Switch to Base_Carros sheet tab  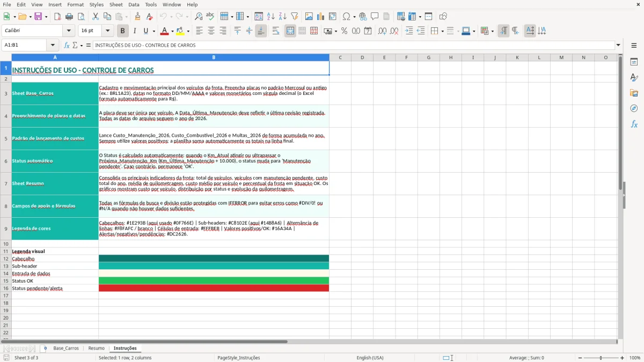[x=66, y=349]
